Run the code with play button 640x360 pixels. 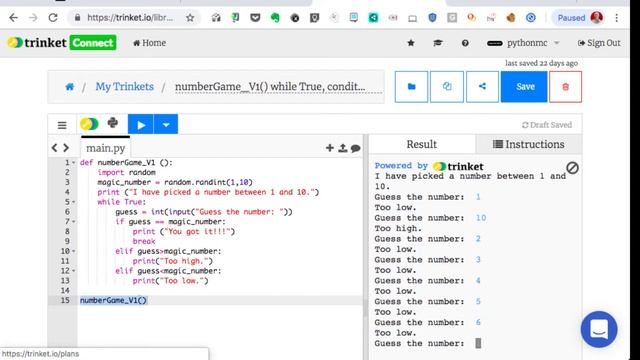pos(141,124)
